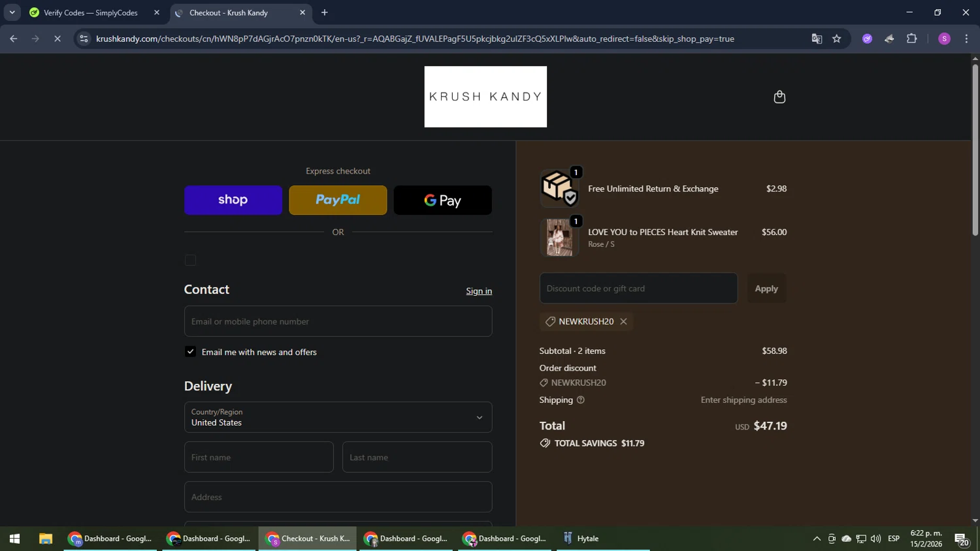Click the extension icon left of Extensions puzzle
980x551 pixels.
click(x=889, y=39)
